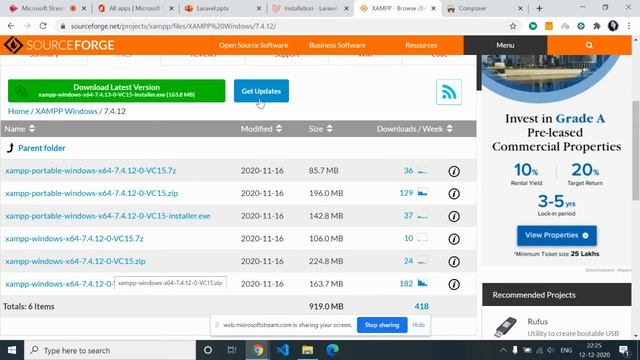Open Task View in taskbar
This screenshot has width=640, height=360.
coord(232,350)
